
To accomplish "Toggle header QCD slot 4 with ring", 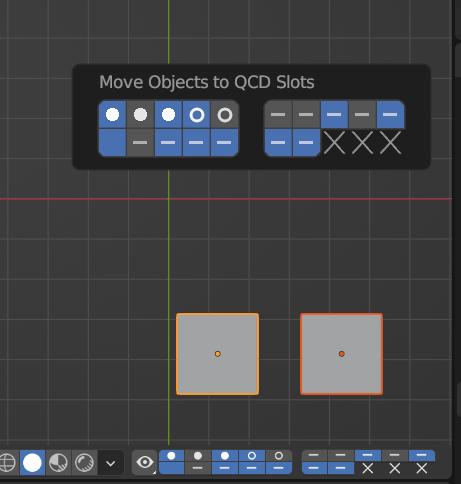I will click(252, 456).
